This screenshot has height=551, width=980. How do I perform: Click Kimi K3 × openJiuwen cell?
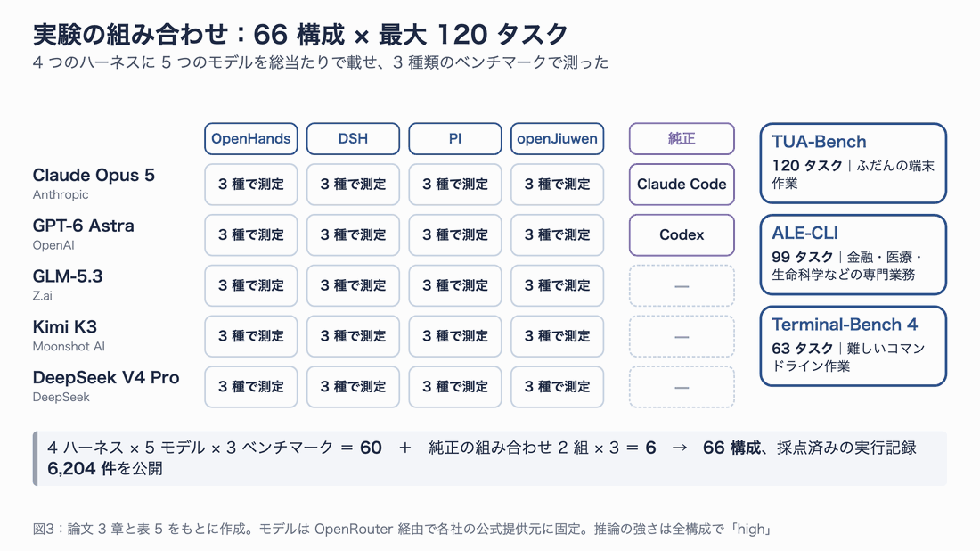coord(557,336)
